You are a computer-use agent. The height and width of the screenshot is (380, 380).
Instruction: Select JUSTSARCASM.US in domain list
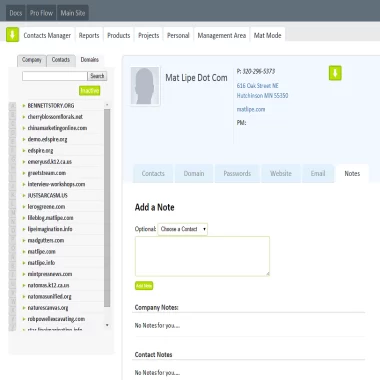pyautogui.click(x=48, y=195)
